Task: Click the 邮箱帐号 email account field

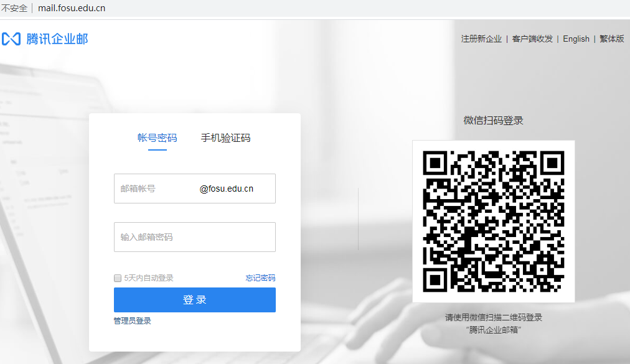Action: (x=156, y=188)
